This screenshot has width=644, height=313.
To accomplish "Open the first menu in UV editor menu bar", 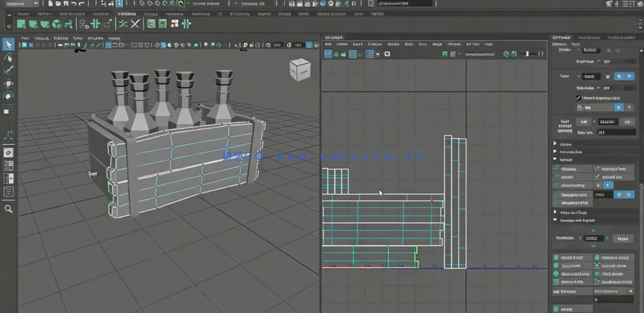I will pyautogui.click(x=329, y=45).
